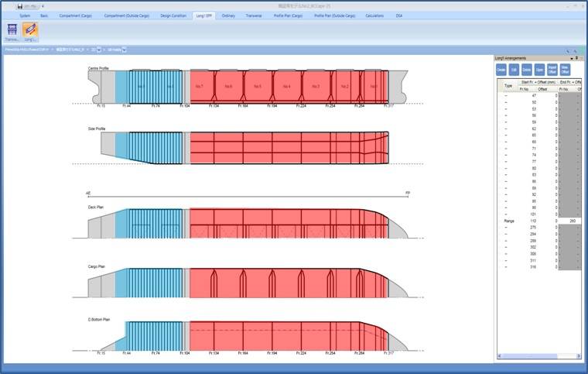This screenshot has height=374, width=588.
Task: Click the View Offset button
Action: pos(565,70)
